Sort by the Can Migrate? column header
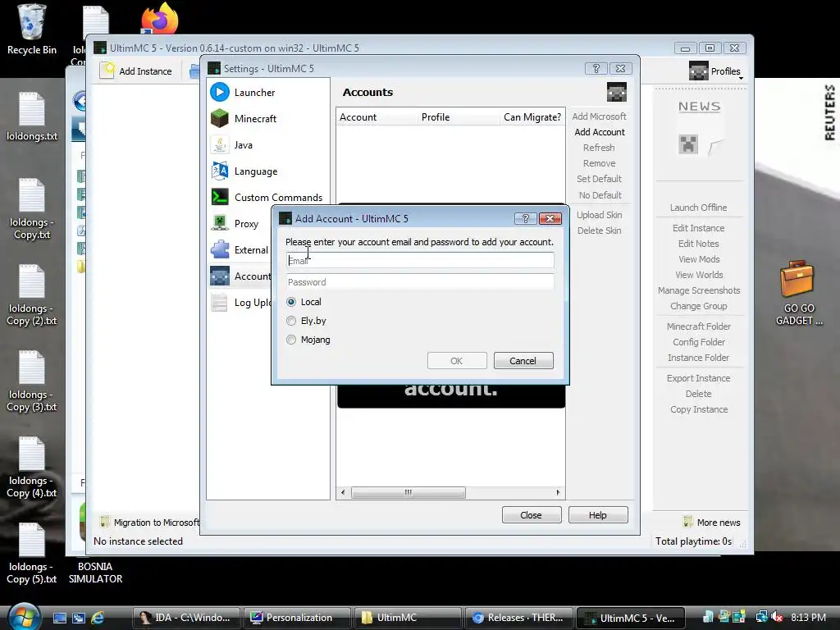 coord(532,116)
